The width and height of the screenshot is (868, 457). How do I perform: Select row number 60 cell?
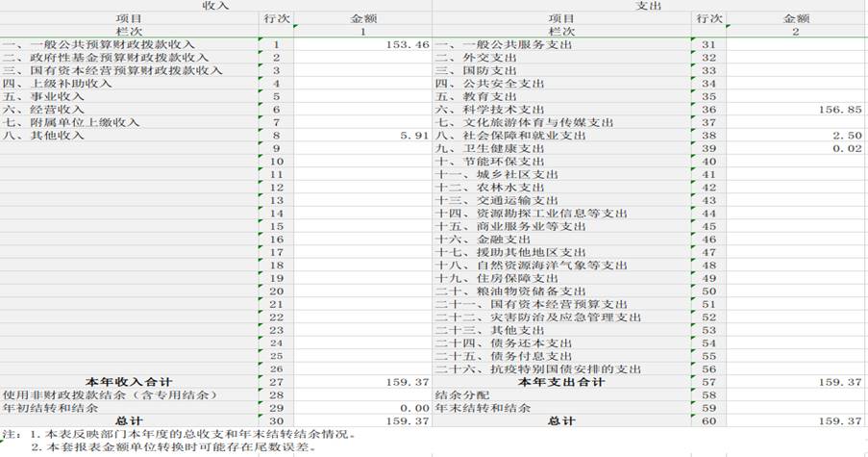[x=708, y=421]
